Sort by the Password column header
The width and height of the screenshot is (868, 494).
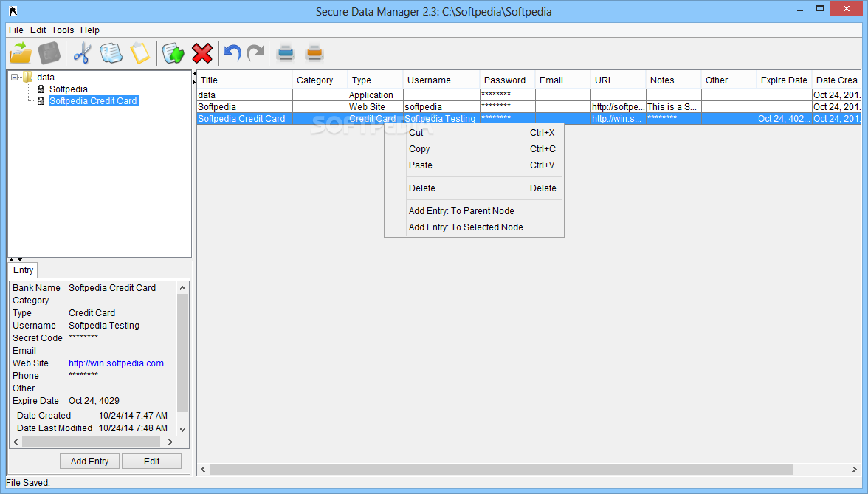508,80
